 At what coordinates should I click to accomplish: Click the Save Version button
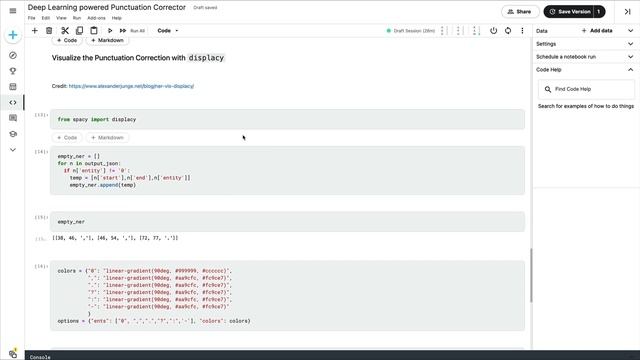coord(569,12)
